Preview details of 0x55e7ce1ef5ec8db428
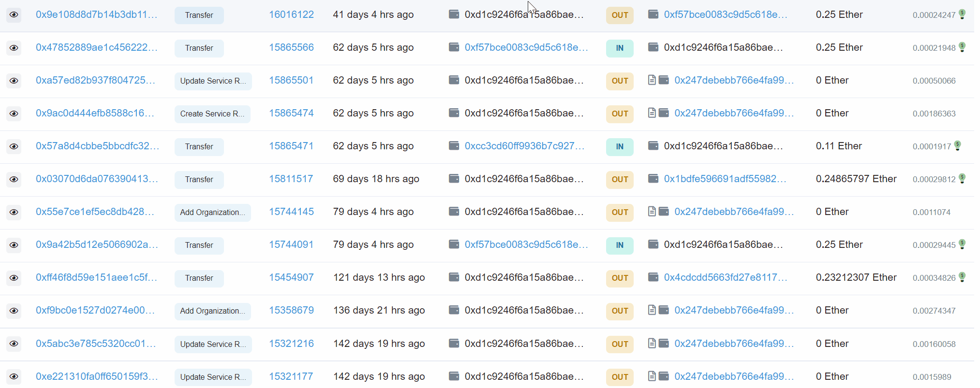Image resolution: width=980 pixels, height=388 pixels. [14, 212]
